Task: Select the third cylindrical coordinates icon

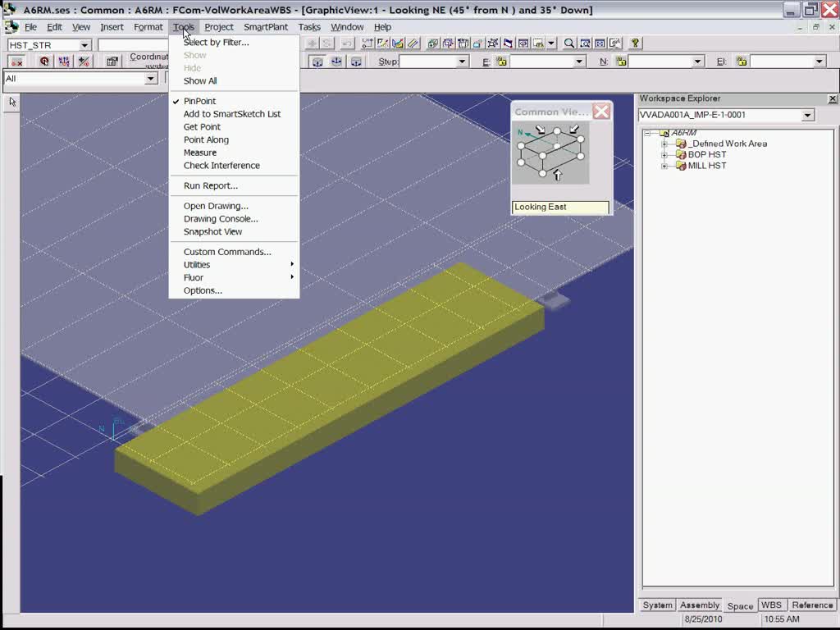Action: (356, 62)
